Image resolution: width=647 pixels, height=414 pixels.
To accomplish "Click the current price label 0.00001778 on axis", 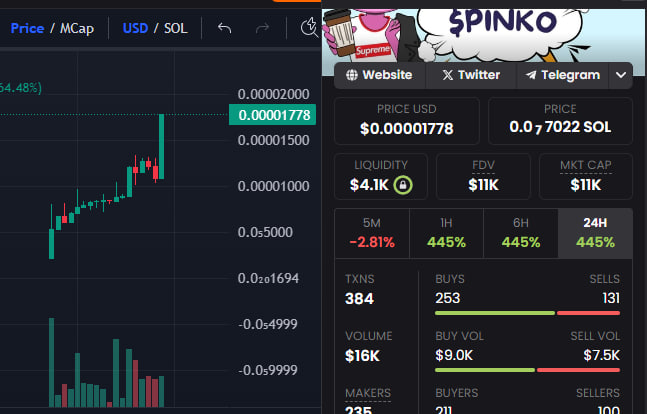I will pyautogui.click(x=273, y=115).
